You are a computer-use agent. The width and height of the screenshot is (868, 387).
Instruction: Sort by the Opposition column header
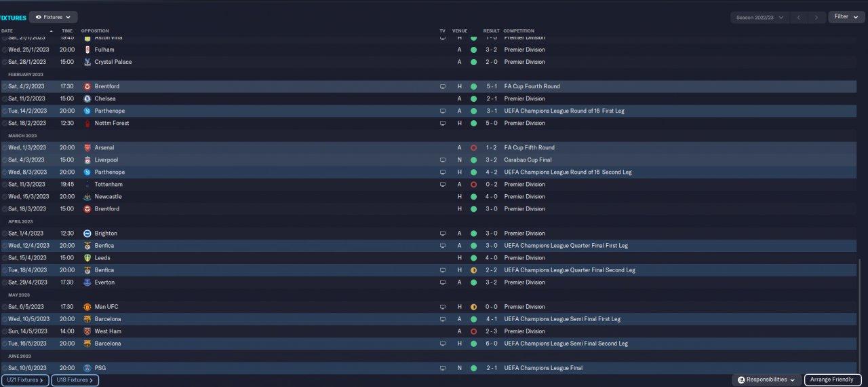click(95, 31)
